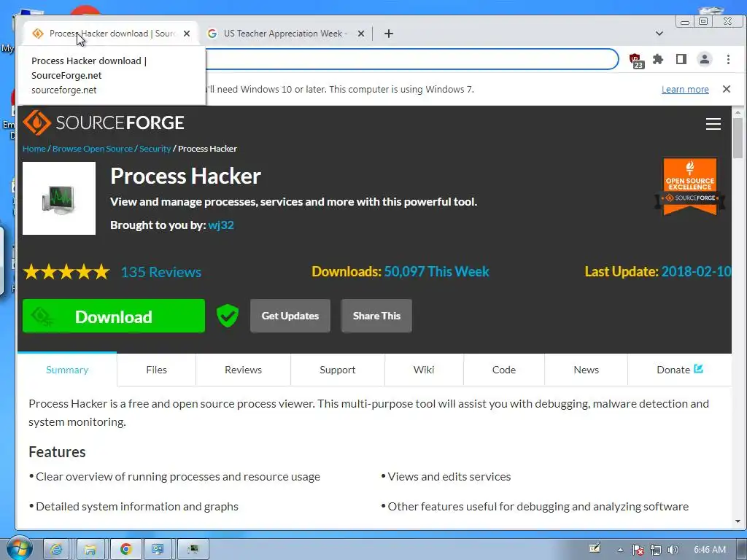Toggle the Chrome side panel icon
747x560 pixels.
[681, 59]
